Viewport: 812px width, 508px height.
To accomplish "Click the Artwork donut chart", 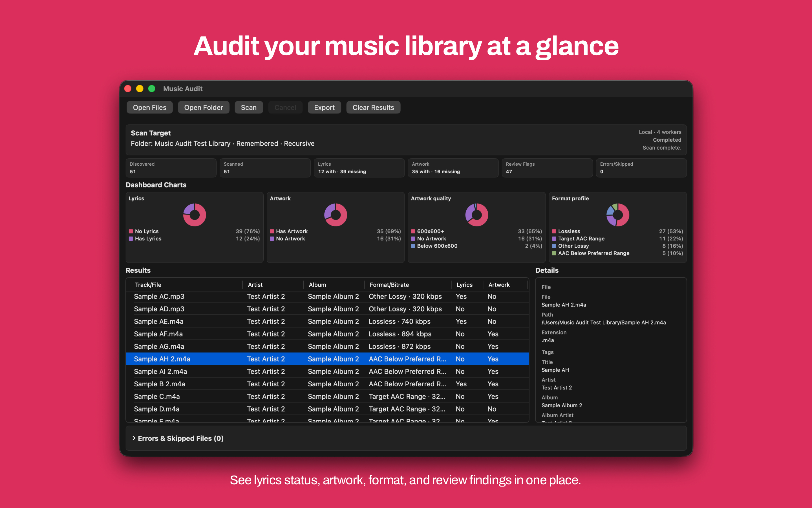I will coord(336,215).
